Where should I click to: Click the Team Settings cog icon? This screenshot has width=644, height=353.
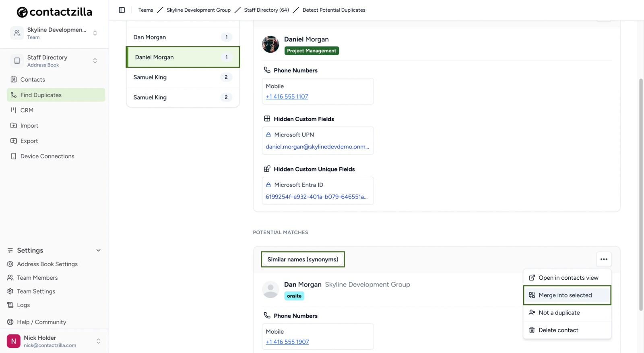pyautogui.click(x=10, y=291)
